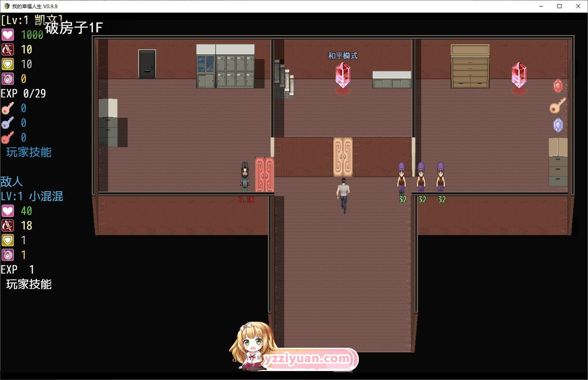The width and height of the screenshot is (588, 380).
Task: Click the pink crystal in the right room
Action: 519,77
